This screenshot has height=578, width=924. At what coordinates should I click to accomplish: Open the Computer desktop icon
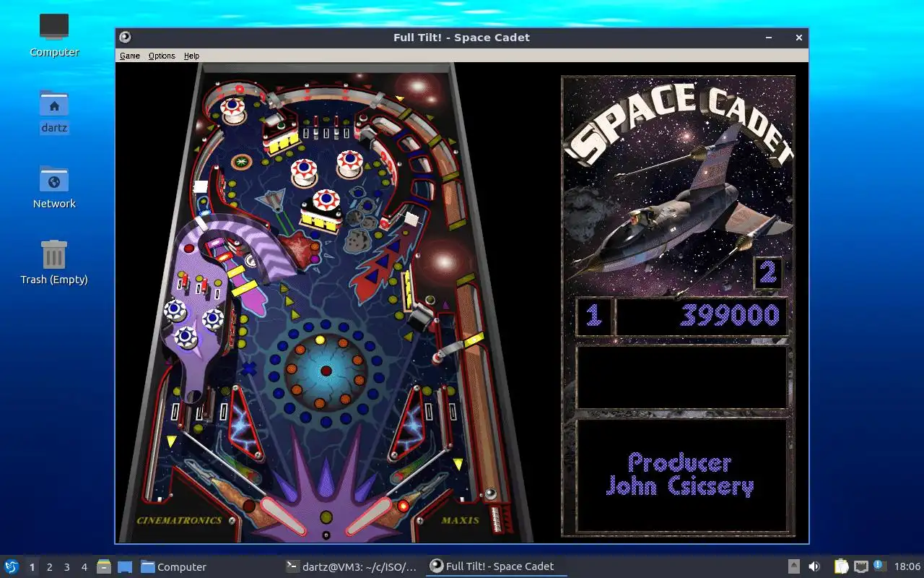click(54, 35)
